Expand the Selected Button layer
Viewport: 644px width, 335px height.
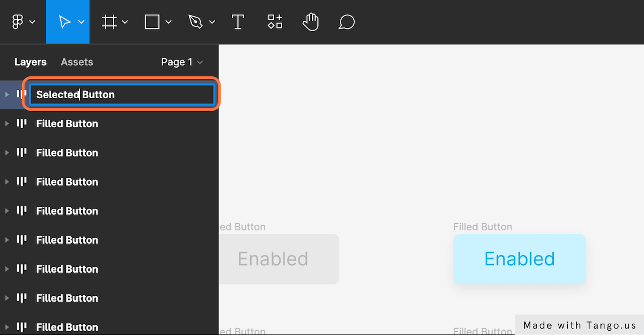(7, 94)
